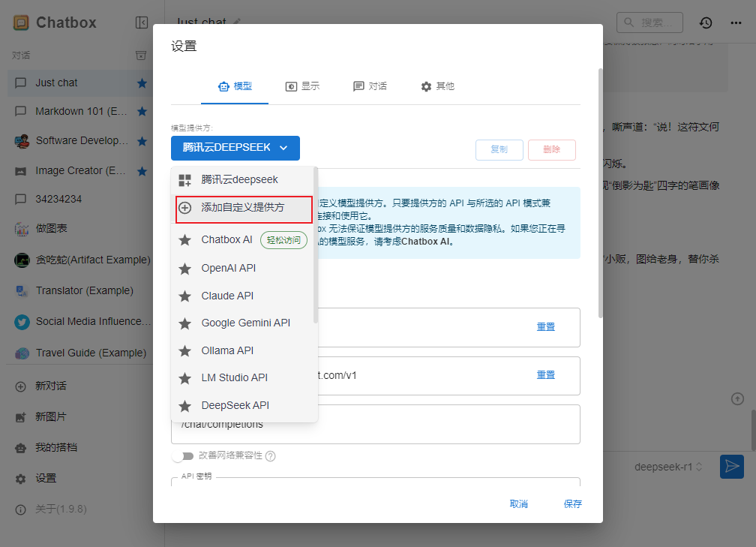The image size is (756, 547).
Task: Click the star icon beside Ollama API
Action: tap(184, 351)
